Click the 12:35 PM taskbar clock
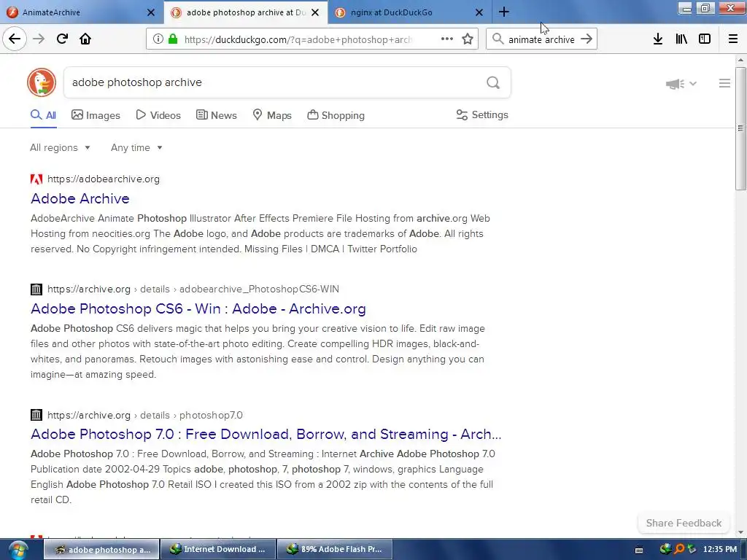The width and height of the screenshot is (747, 560). (x=719, y=549)
